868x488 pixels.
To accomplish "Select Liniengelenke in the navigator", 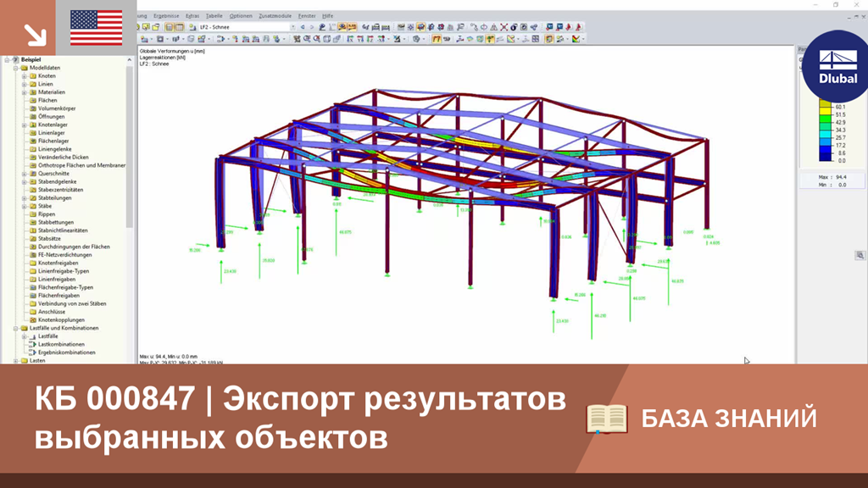I will point(55,149).
